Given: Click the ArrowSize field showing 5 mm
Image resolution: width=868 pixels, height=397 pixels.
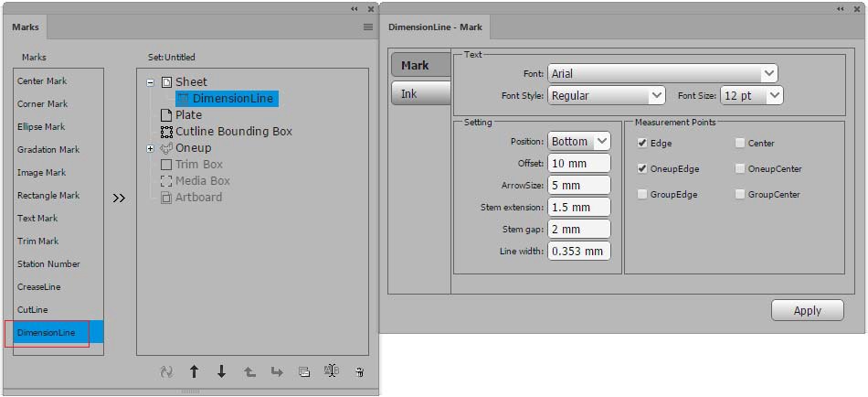Looking at the screenshot, I should (x=579, y=185).
